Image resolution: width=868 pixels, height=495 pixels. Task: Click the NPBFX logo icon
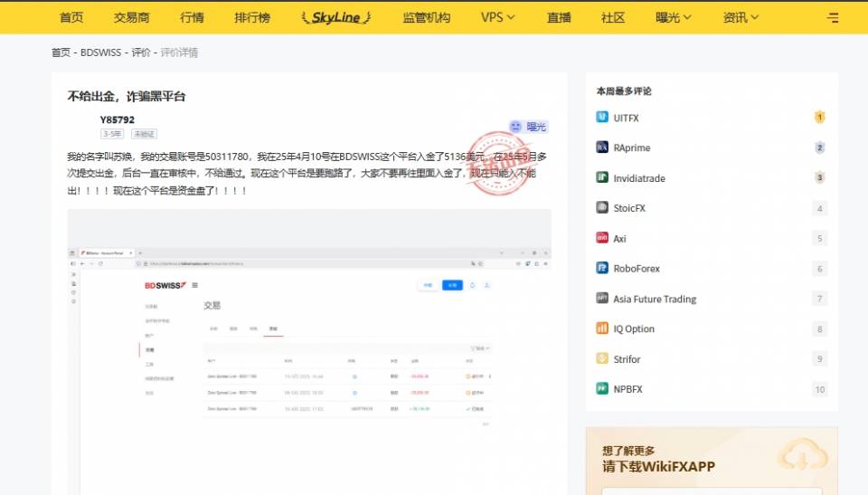[x=602, y=388]
